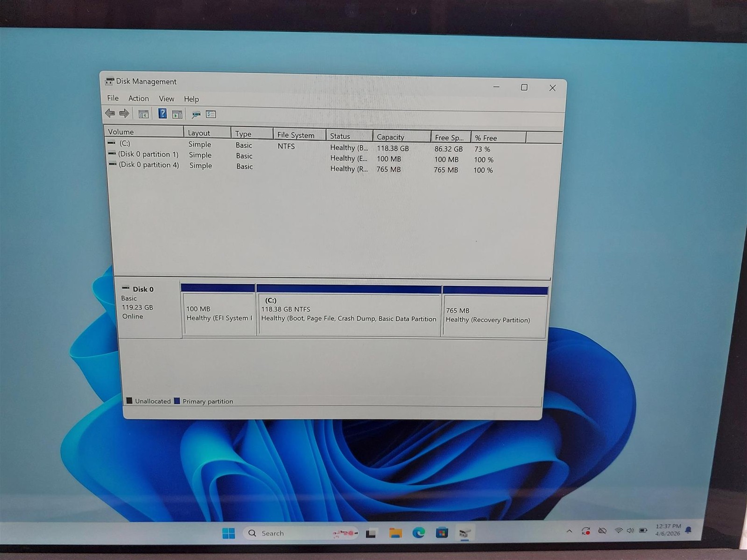Screen dimensions: 747x560
Task: Click the Disk Management title bar icon
Action: click(x=109, y=81)
